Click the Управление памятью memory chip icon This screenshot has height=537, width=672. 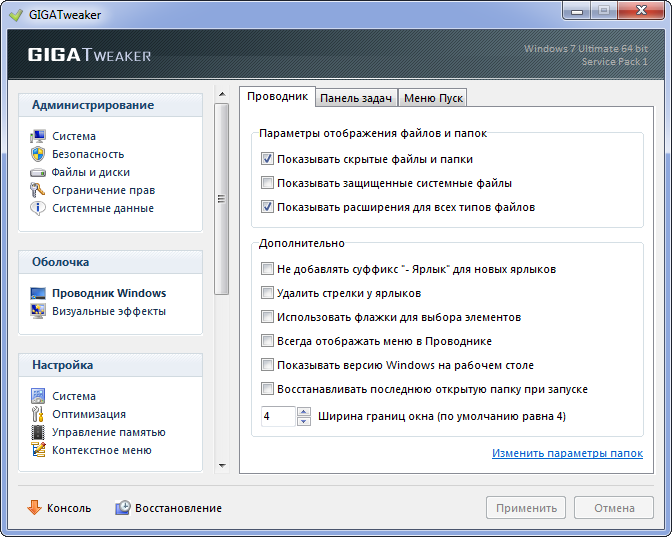click(x=38, y=432)
